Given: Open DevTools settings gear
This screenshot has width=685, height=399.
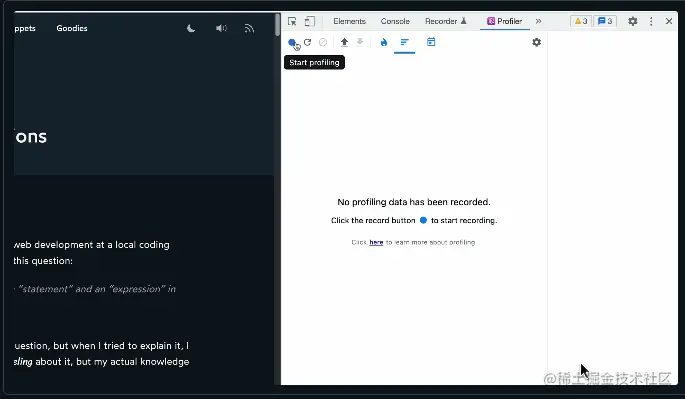Looking at the screenshot, I should (633, 21).
